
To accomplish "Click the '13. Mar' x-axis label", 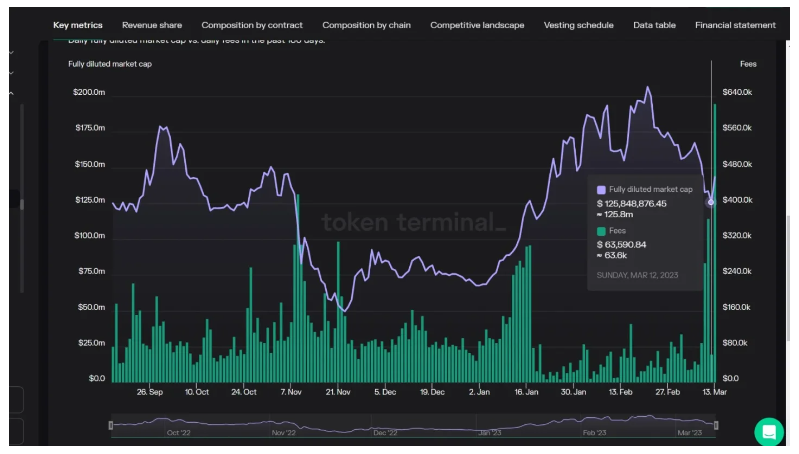I will [x=714, y=392].
